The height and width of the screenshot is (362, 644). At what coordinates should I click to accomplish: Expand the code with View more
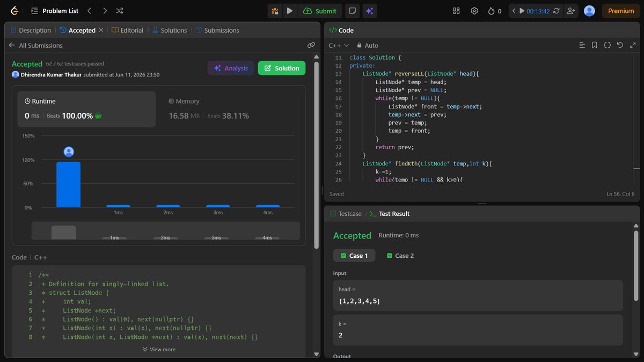point(159,349)
